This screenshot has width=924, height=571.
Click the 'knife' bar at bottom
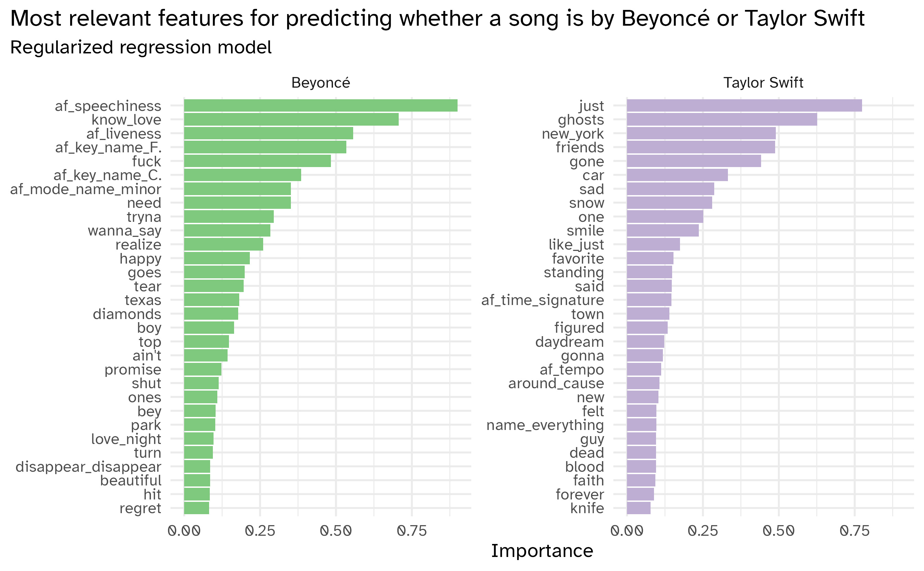(x=638, y=508)
